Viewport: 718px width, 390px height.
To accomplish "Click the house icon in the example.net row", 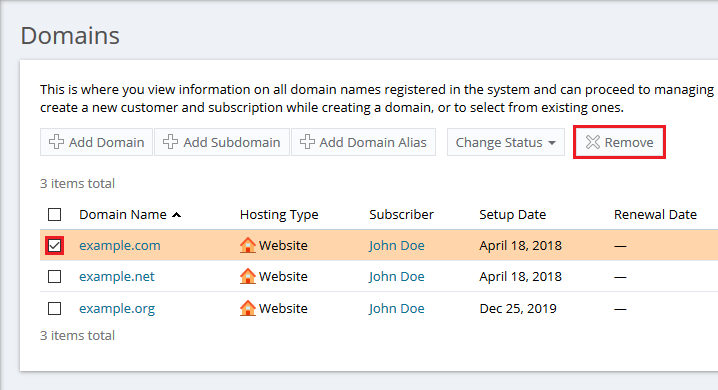I will (x=248, y=276).
